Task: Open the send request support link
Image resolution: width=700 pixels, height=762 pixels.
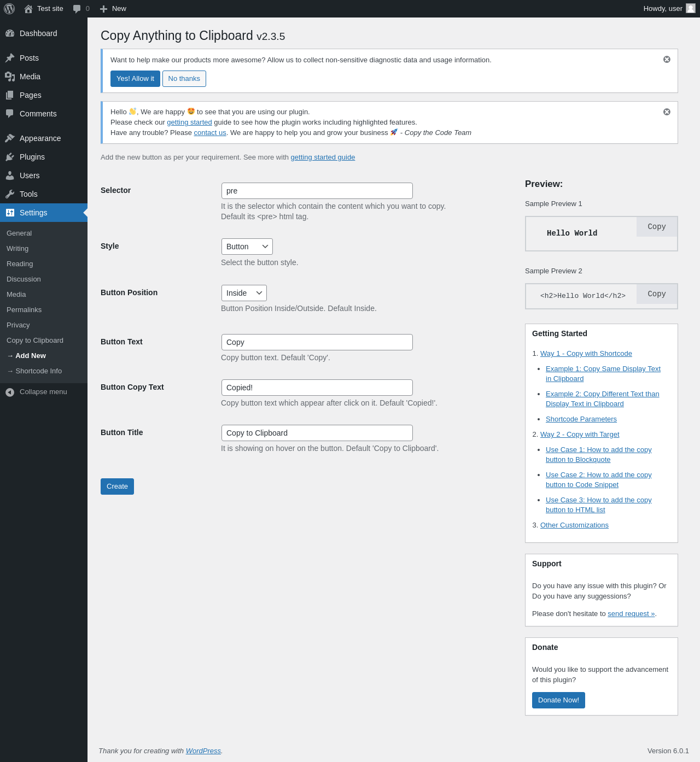Action: 631,614
